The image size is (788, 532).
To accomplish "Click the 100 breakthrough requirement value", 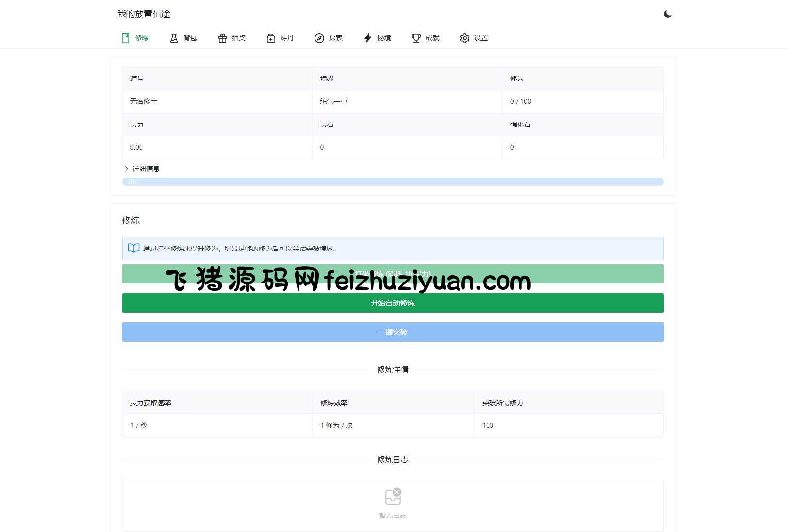I will [x=488, y=425].
